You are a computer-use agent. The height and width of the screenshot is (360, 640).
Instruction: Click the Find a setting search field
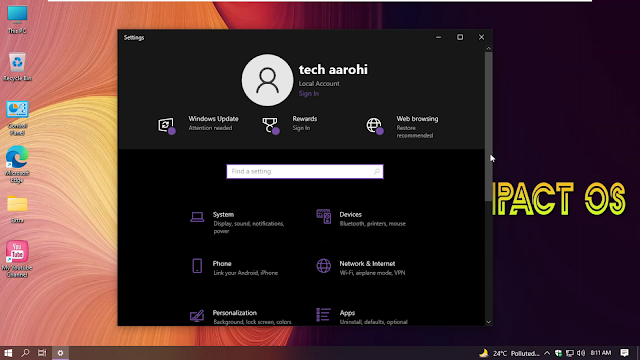coord(305,171)
